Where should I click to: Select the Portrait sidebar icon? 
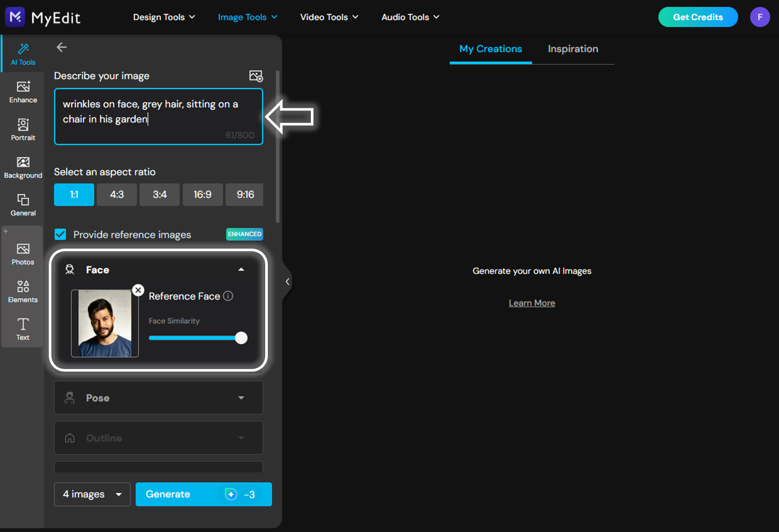(x=23, y=130)
